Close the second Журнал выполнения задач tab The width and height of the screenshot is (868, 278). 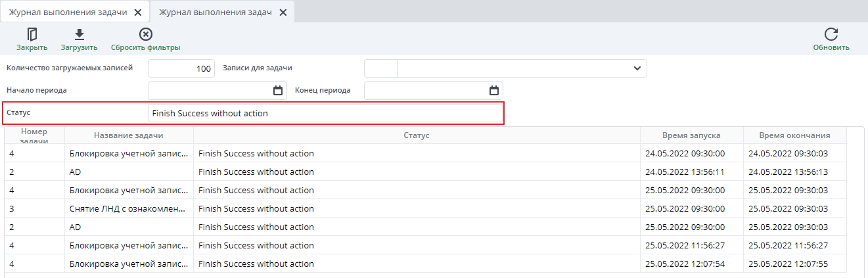coord(283,12)
